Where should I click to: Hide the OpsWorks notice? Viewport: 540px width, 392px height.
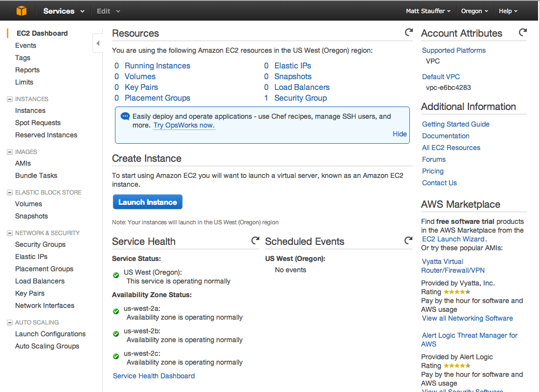400,134
